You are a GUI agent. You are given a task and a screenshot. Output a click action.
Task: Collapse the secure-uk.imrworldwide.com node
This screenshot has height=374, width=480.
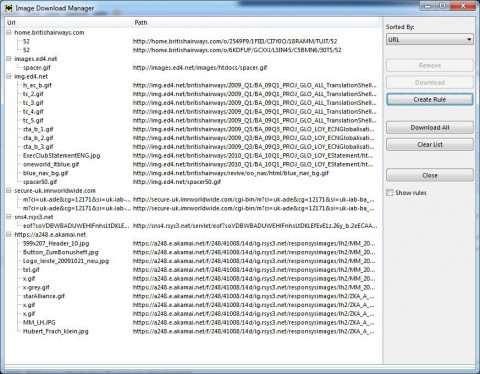pos(9,191)
